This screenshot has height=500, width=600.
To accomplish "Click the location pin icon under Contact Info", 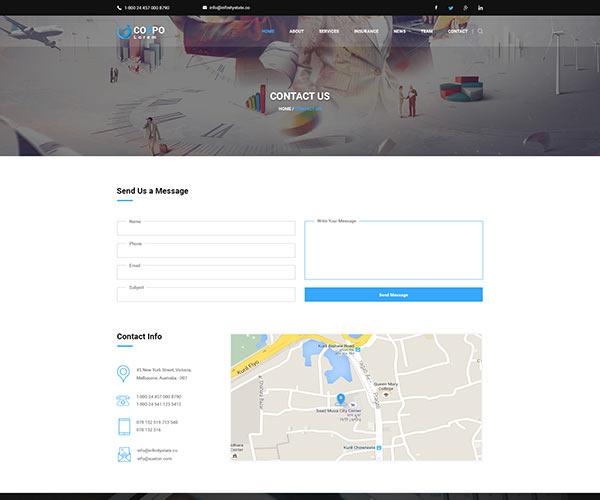I will point(123,374).
